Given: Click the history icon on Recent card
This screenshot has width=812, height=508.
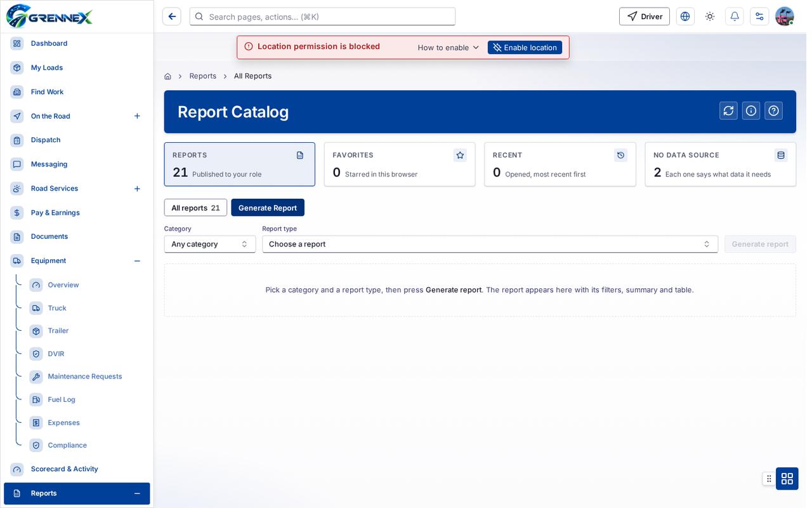Looking at the screenshot, I should coord(620,155).
